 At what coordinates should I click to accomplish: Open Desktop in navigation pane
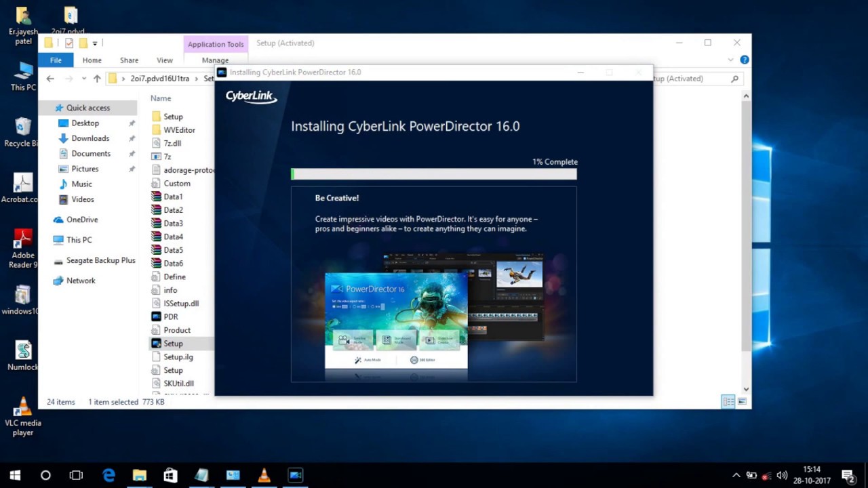[85, 123]
